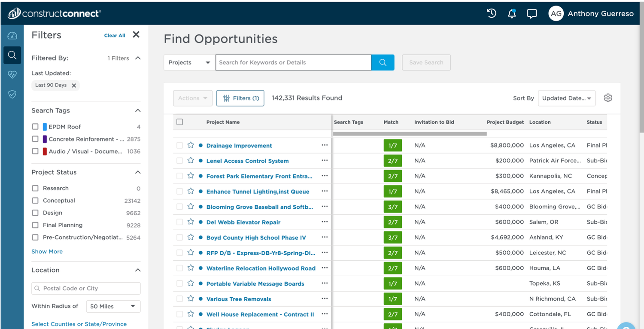Click the Invitation to Bid column header
644x329 pixels.
coord(434,122)
